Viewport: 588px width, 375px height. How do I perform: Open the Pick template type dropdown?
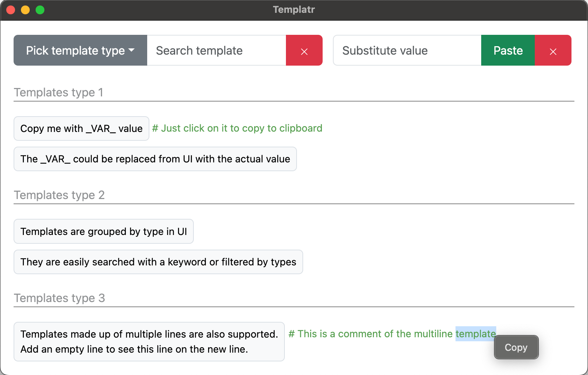pyautogui.click(x=80, y=51)
